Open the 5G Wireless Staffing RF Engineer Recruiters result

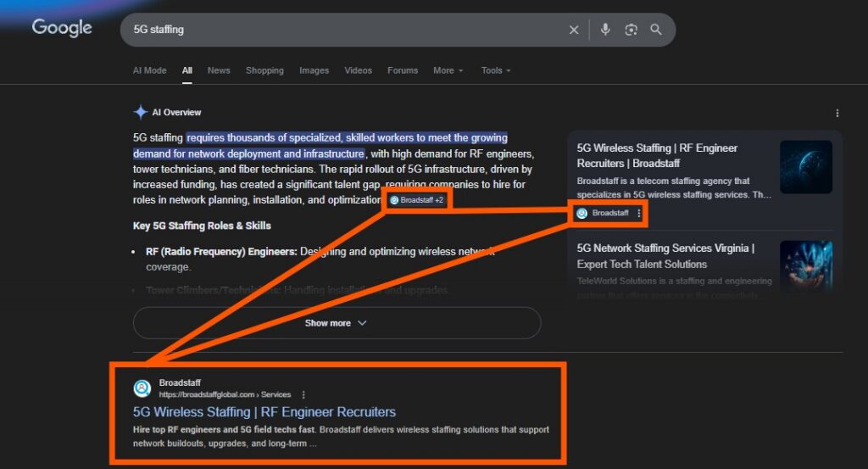264,412
